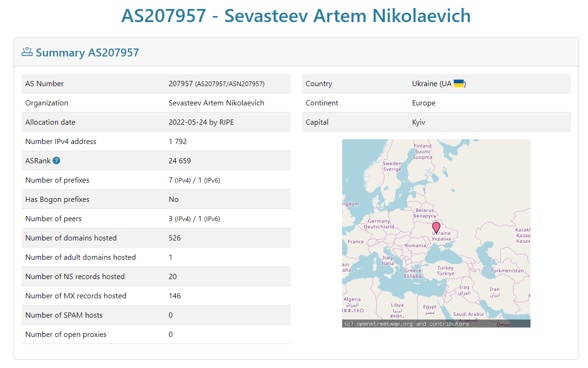This screenshot has width=588, height=368.
Task: Click the NS records hosted count 20
Action: click(173, 276)
